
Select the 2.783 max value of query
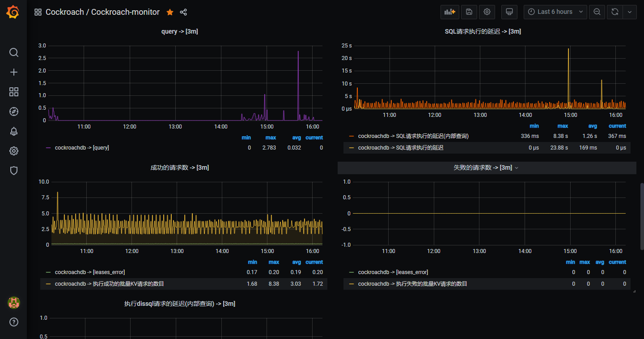[x=269, y=148]
